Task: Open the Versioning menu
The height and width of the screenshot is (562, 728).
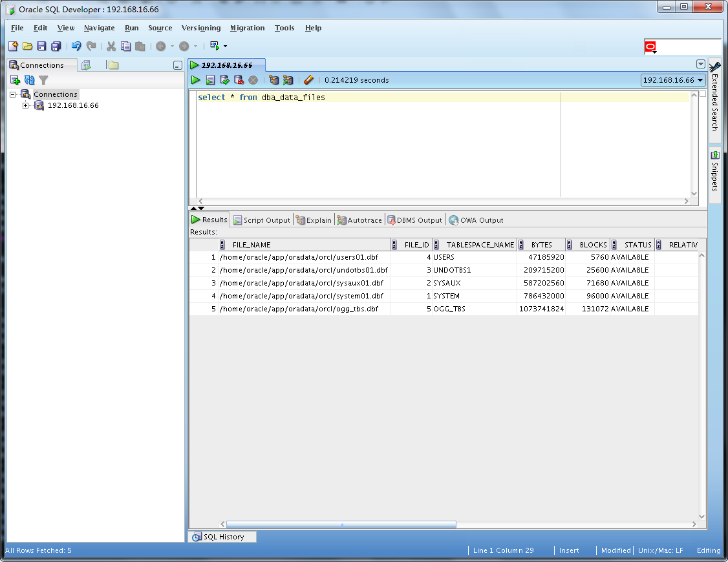Action: 201,28
